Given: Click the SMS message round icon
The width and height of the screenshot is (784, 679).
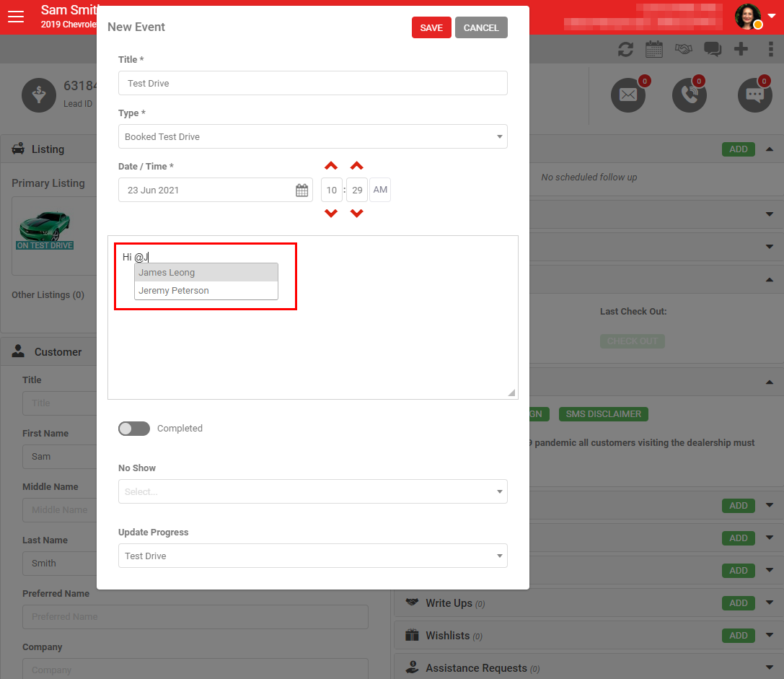Looking at the screenshot, I should [755, 95].
